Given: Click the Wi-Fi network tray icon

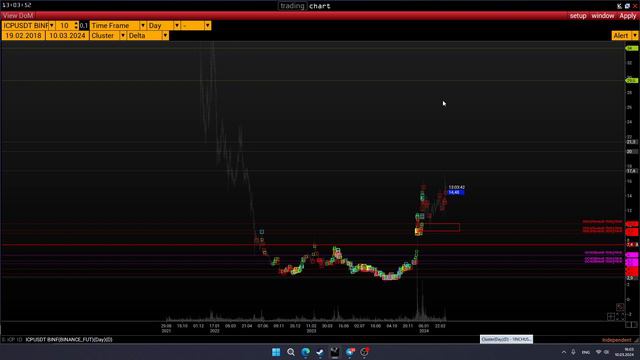Looking at the screenshot, I should pos(599,352).
